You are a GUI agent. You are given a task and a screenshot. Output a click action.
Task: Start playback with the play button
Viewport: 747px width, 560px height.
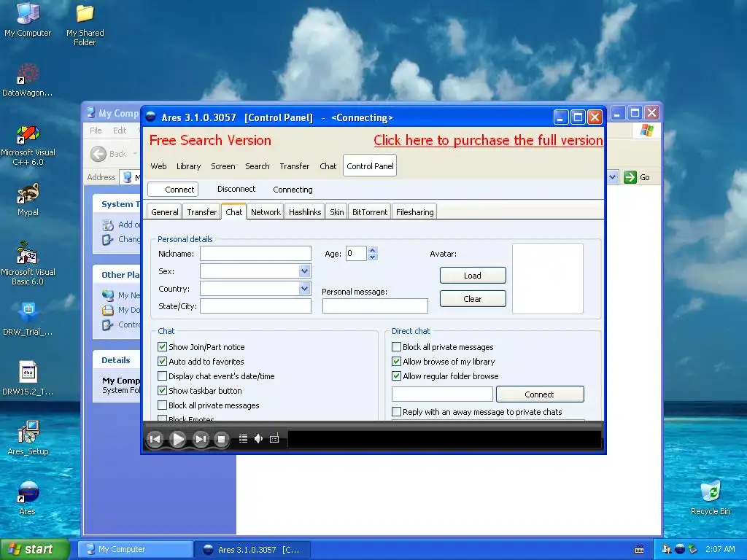click(x=178, y=439)
